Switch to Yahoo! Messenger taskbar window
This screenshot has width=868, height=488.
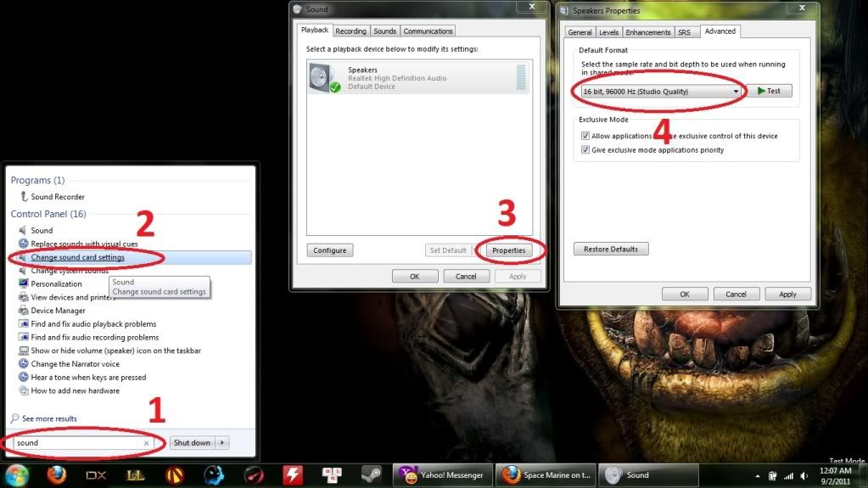click(x=443, y=475)
